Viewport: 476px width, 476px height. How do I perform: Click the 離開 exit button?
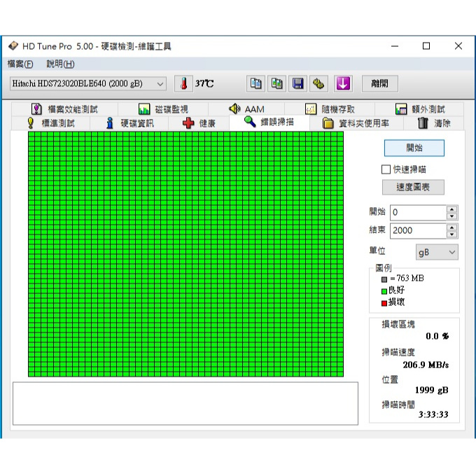[x=380, y=83]
